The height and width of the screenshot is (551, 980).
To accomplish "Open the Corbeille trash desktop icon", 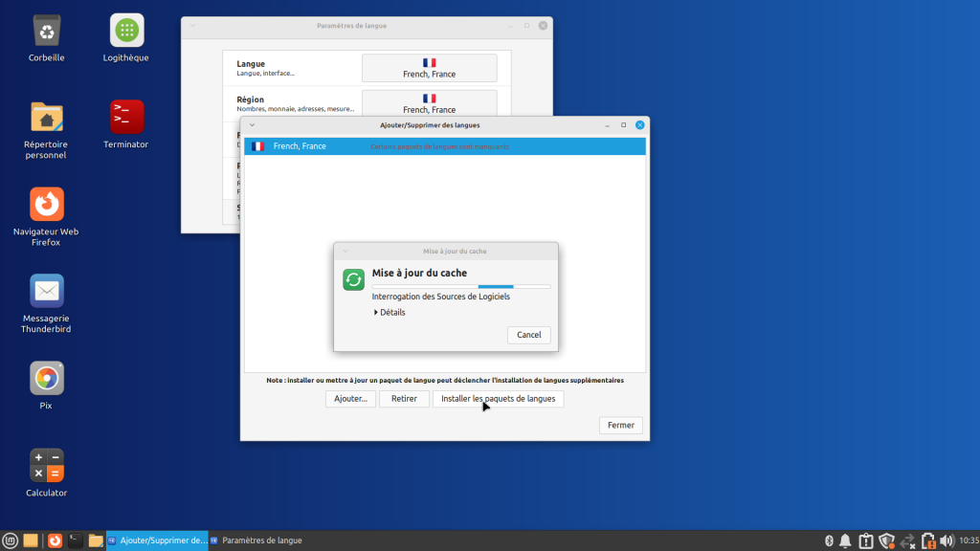I will pos(46,31).
